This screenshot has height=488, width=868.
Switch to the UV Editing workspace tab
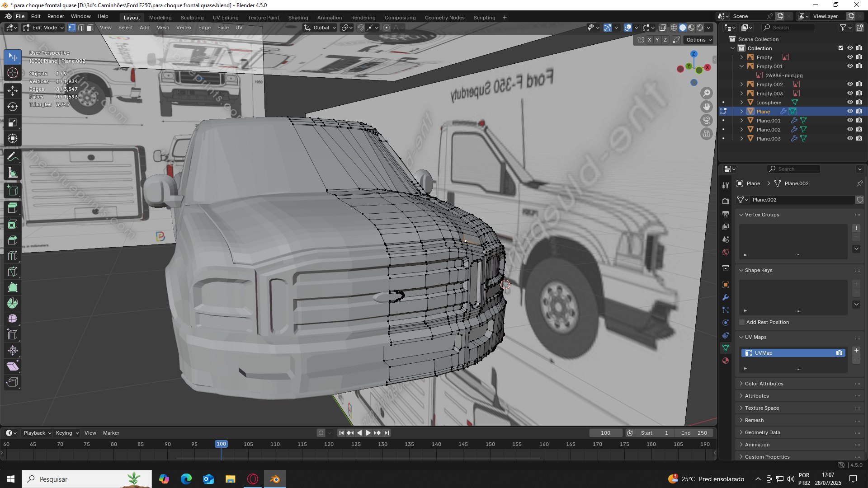click(225, 18)
